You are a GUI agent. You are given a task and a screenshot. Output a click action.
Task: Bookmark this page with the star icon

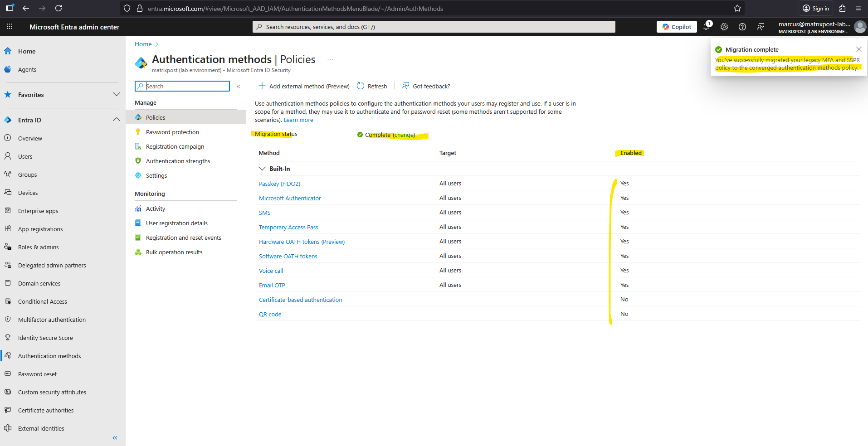click(x=737, y=8)
